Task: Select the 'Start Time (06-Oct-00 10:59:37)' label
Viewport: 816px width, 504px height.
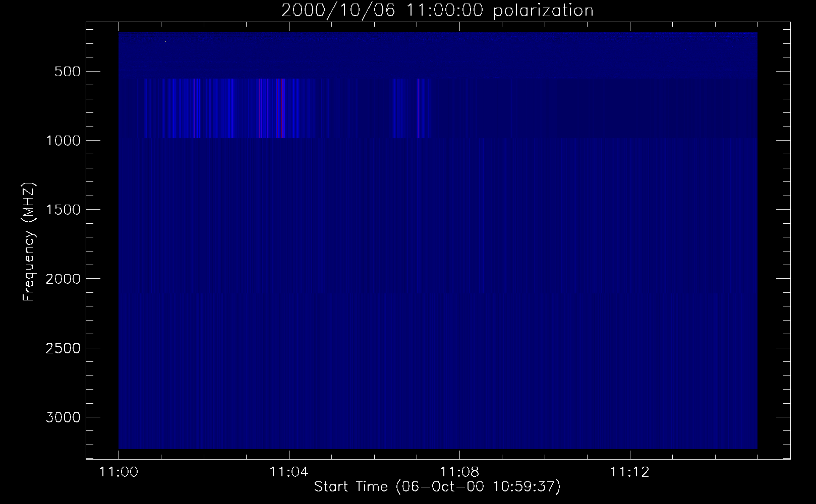Action: coord(437,487)
